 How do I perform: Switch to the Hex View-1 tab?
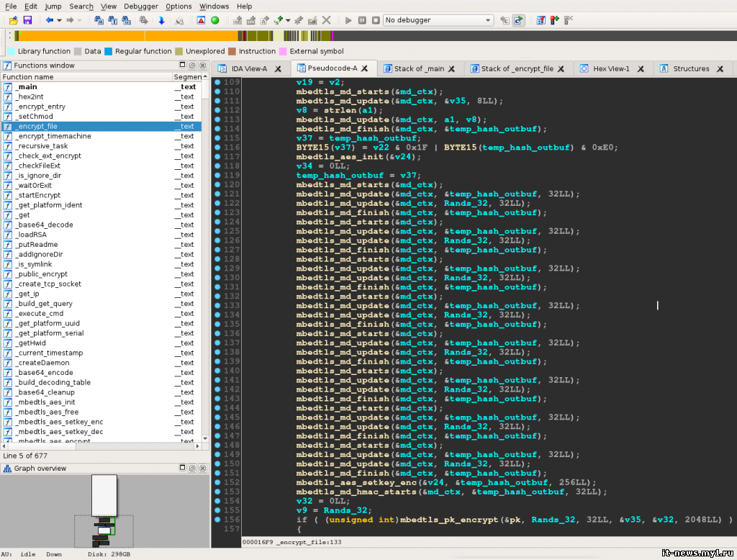pyautogui.click(x=610, y=69)
